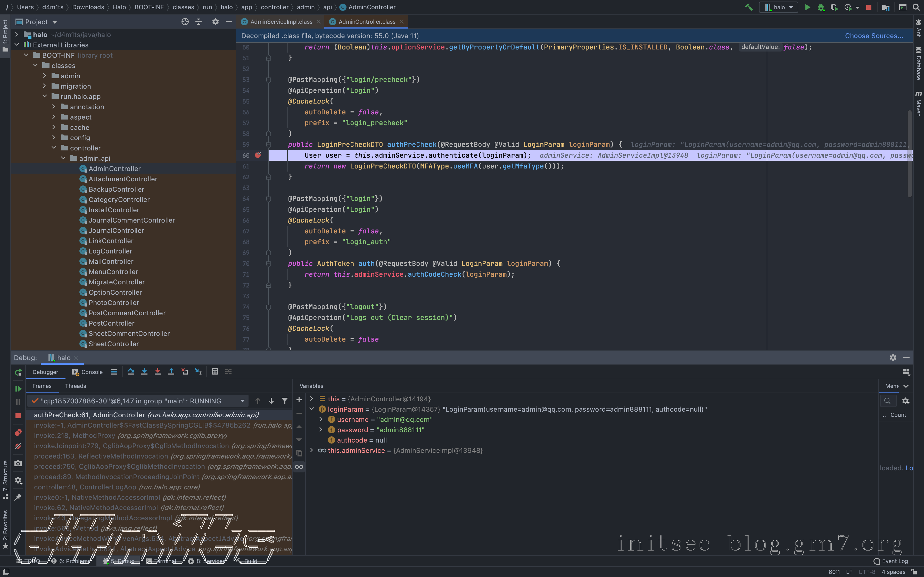Switch to the Threads tab
924x577 pixels.
point(75,386)
